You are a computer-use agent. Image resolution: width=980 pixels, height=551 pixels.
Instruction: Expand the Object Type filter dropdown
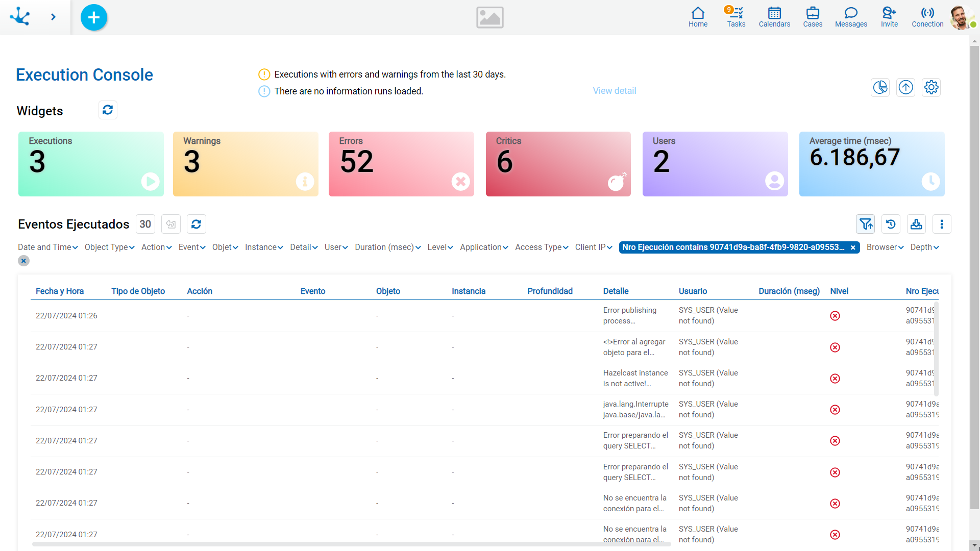pyautogui.click(x=109, y=247)
